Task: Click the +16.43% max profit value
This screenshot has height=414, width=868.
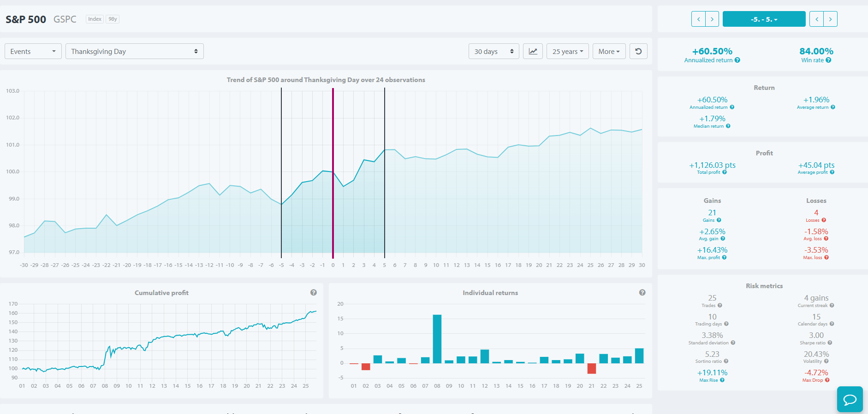Action: [x=712, y=250]
